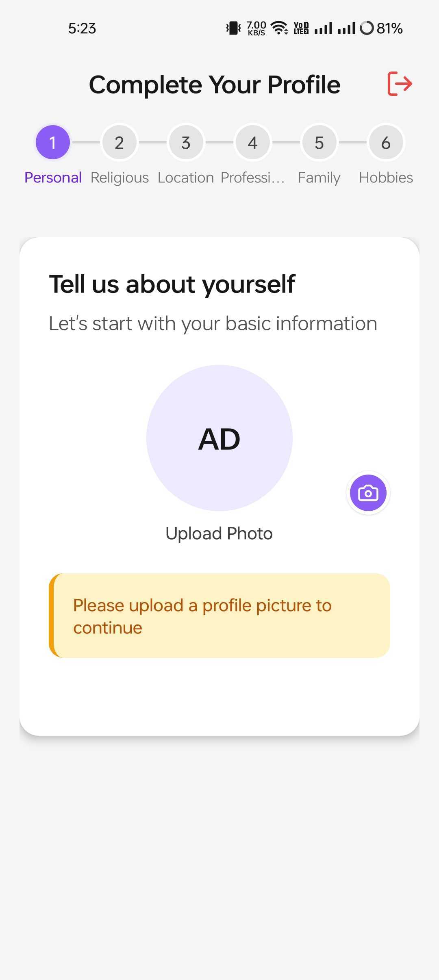Tap the AD avatar placeholder circle

(219, 438)
